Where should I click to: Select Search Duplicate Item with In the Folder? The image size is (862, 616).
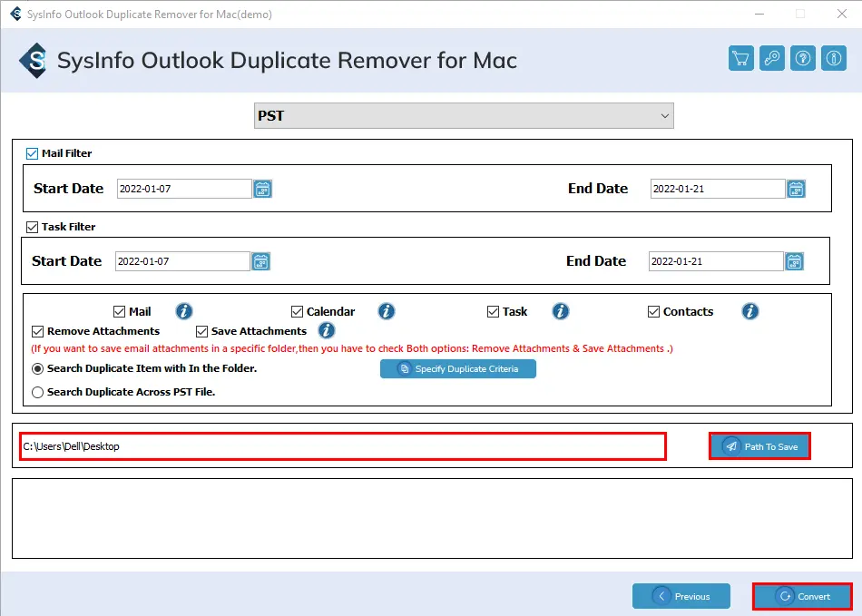pyautogui.click(x=37, y=368)
